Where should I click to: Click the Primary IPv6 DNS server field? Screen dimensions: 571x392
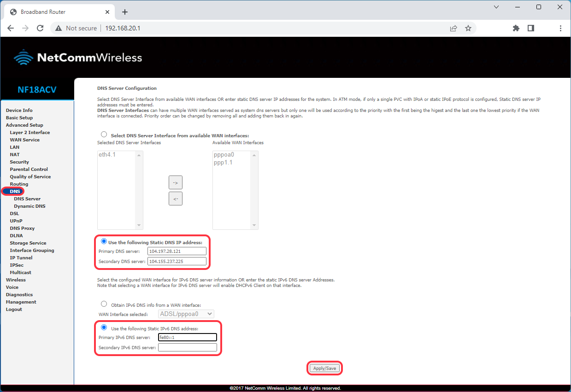tap(188, 337)
